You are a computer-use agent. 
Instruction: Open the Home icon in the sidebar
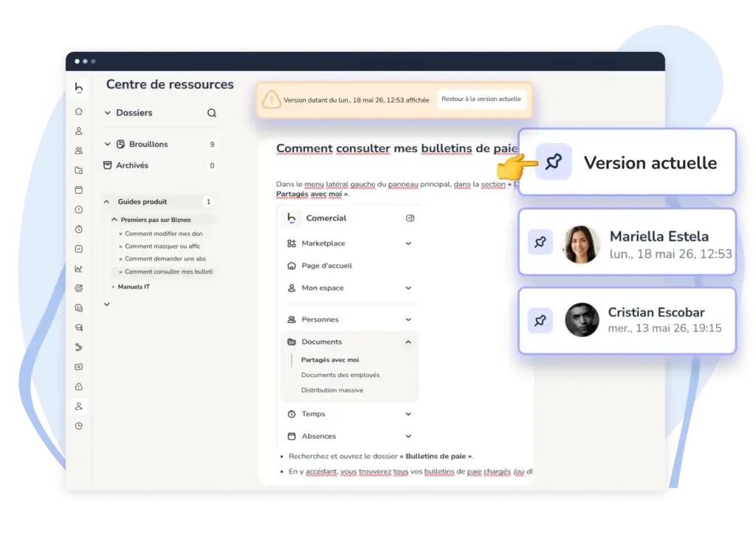click(78, 111)
